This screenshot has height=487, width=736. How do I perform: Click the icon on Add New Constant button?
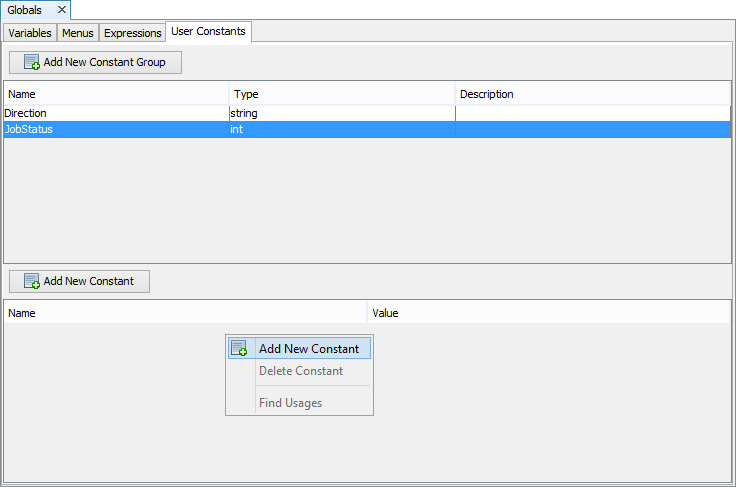(x=32, y=281)
